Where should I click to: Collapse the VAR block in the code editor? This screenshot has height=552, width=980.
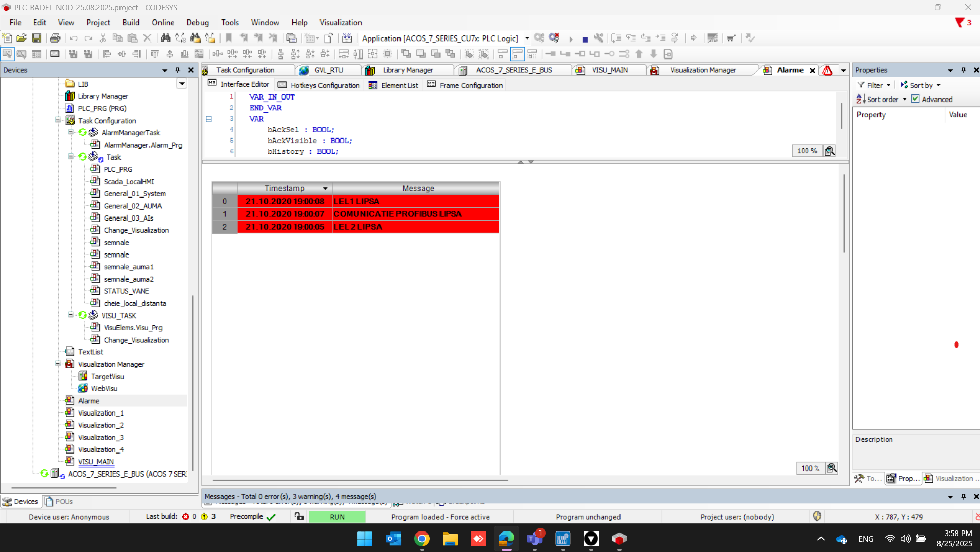(x=209, y=119)
